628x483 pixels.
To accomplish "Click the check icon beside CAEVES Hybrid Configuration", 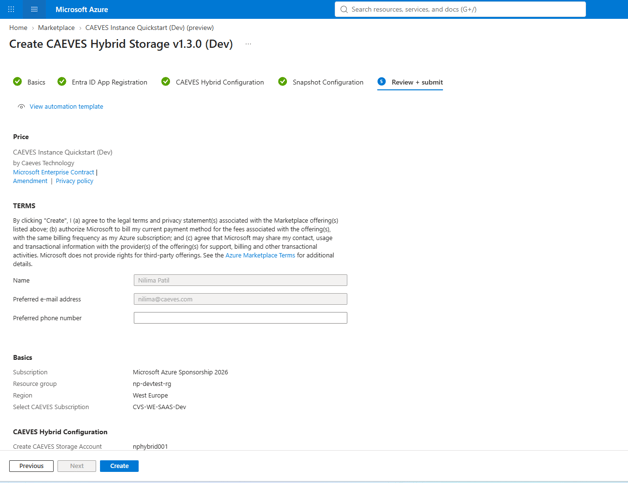I will click(165, 82).
